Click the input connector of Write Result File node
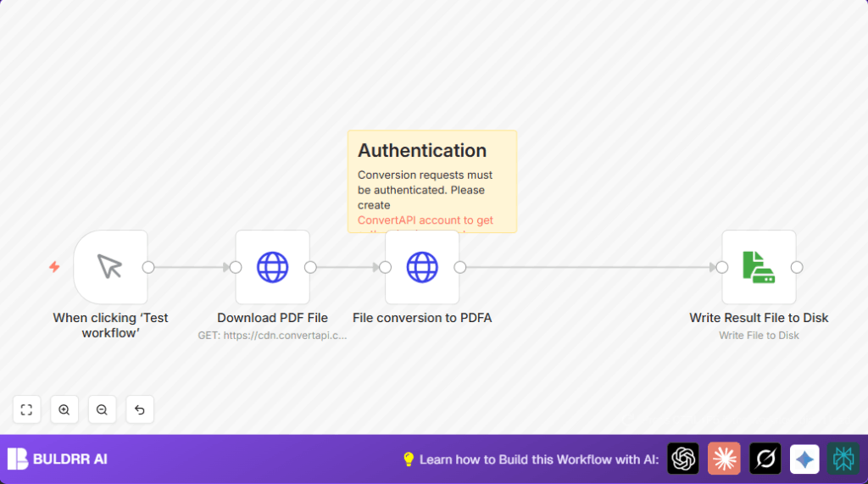Image resolution: width=868 pixels, height=484 pixels. click(x=722, y=268)
